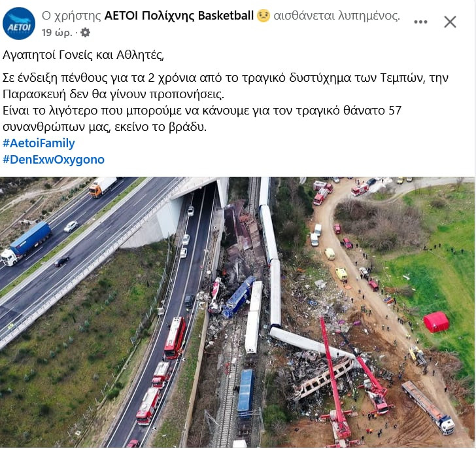The height and width of the screenshot is (449, 476).
Task: Open the three-dots post options menu
Action: pos(420,22)
